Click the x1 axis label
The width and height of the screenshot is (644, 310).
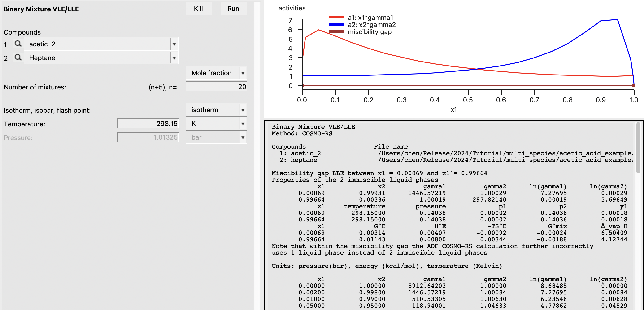click(x=453, y=110)
